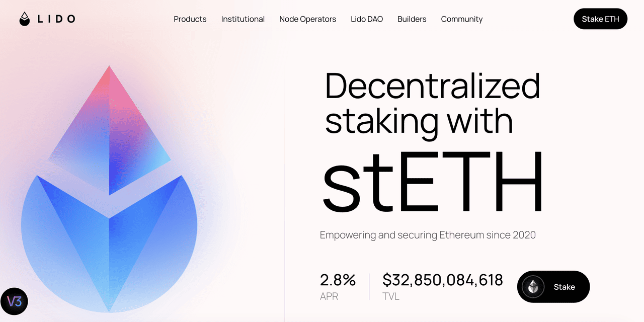
Task: Expand the Lido DAO menu
Action: pyautogui.click(x=367, y=19)
